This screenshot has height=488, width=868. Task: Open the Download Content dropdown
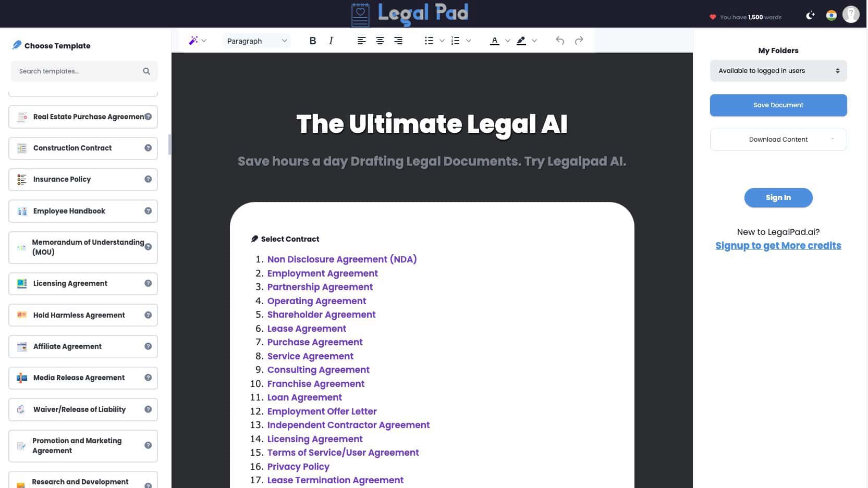pos(778,139)
